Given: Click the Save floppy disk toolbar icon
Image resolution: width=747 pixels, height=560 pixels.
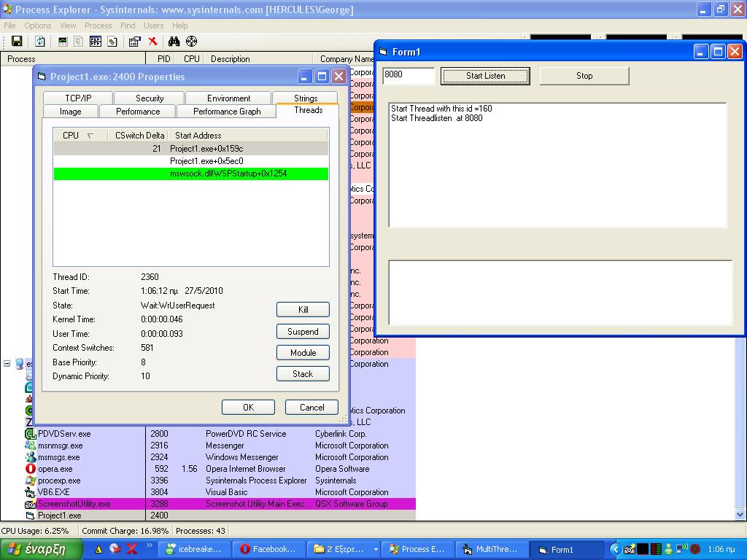Looking at the screenshot, I should pyautogui.click(x=17, y=42).
